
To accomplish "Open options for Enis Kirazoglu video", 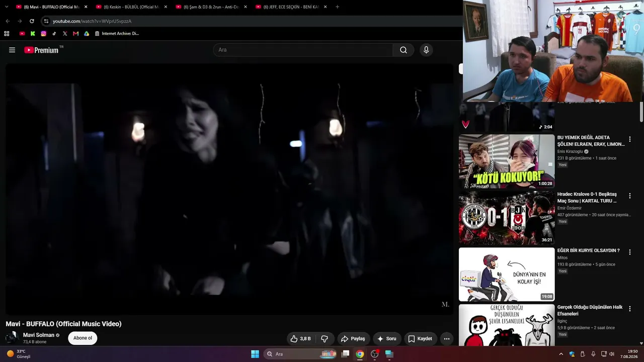I will coord(629,139).
